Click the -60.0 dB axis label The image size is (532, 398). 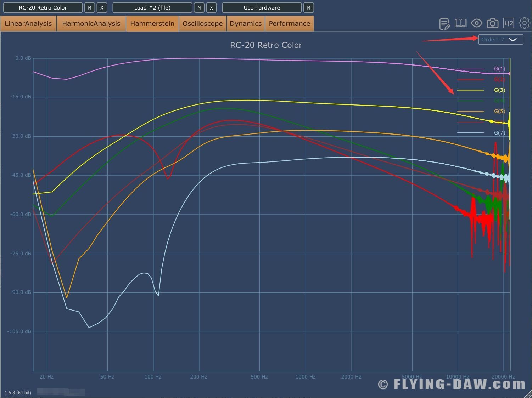click(x=20, y=214)
